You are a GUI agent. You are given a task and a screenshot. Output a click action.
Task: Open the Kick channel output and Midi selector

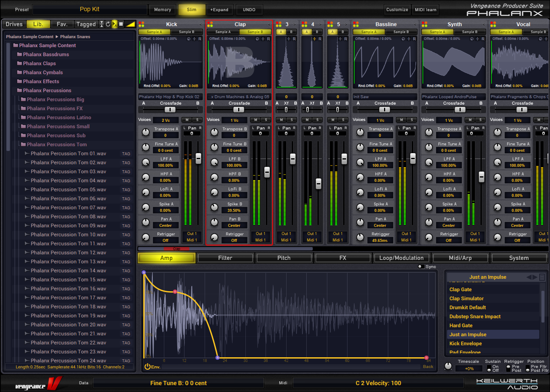[x=192, y=237]
